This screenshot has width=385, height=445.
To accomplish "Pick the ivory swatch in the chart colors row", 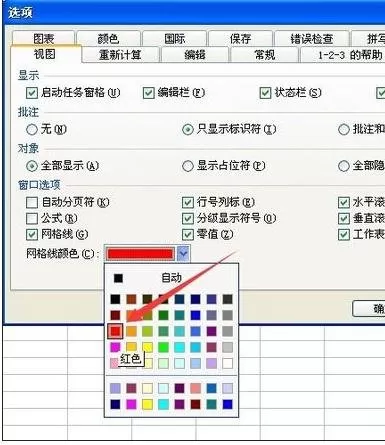I will 147,388.
